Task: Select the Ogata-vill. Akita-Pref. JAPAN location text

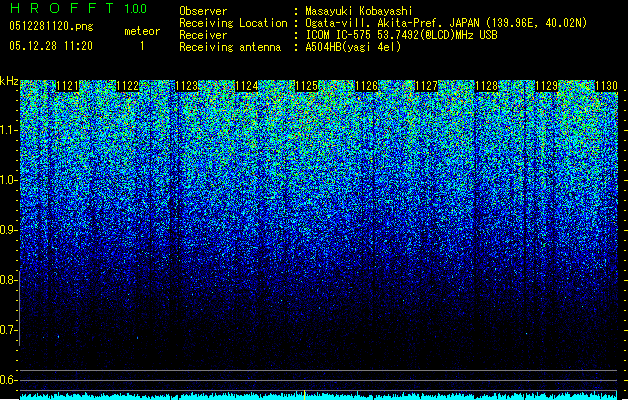Action: [448, 23]
